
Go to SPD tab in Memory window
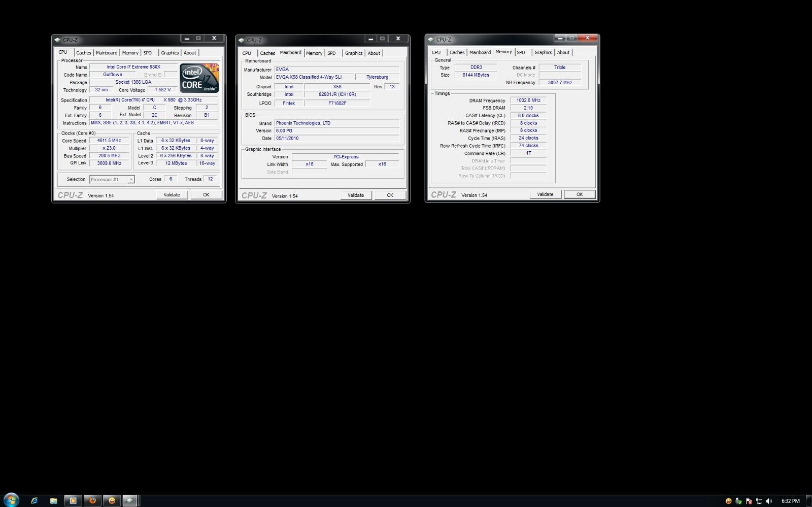click(521, 52)
